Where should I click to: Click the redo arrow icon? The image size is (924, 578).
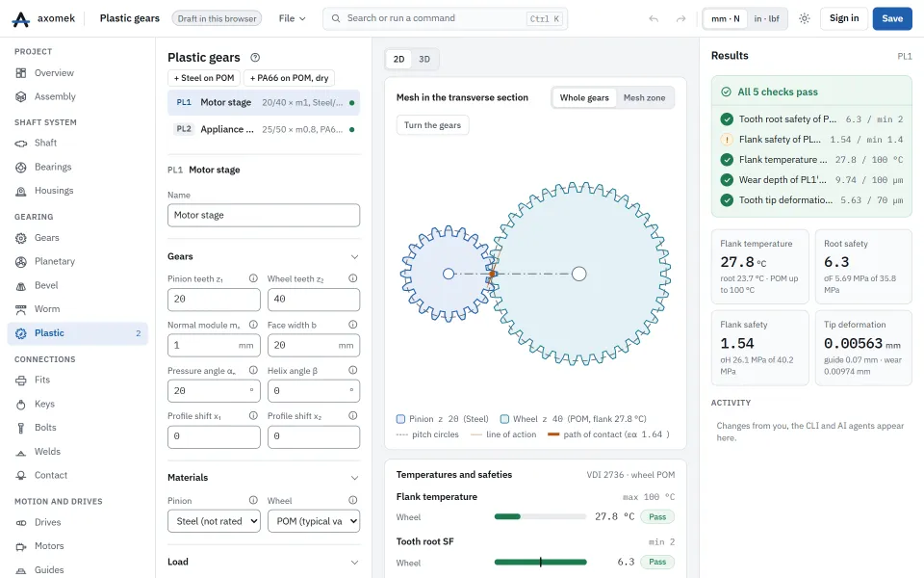680,19
